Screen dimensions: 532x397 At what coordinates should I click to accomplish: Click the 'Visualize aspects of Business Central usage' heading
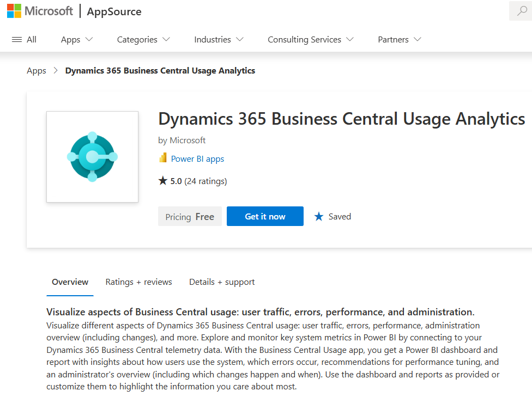[260, 312]
